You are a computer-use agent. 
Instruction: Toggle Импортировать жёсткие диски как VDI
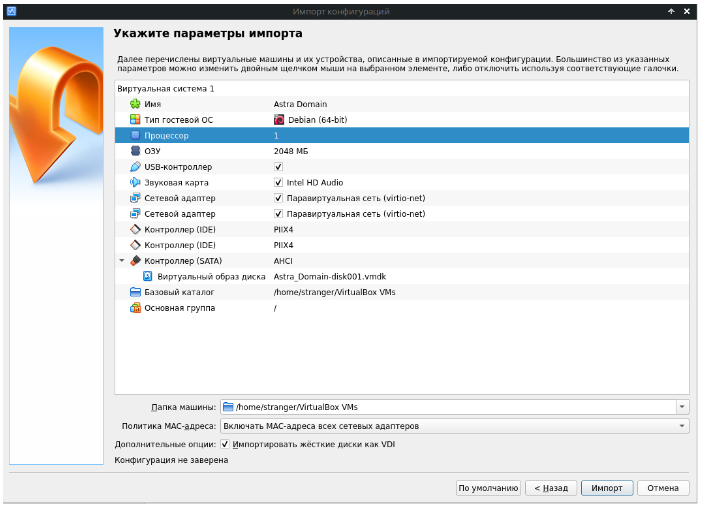pos(225,444)
